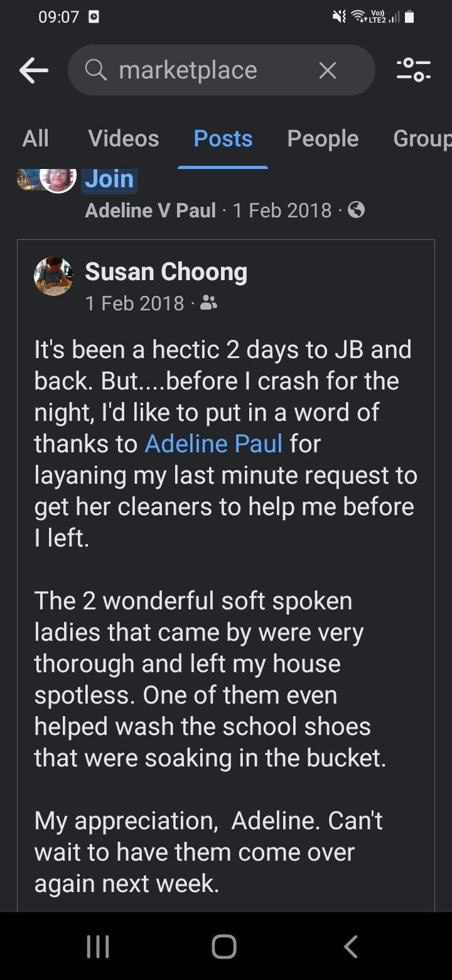Tap the magnifying glass search icon
The width and height of the screenshot is (452, 980).
pyautogui.click(x=96, y=70)
